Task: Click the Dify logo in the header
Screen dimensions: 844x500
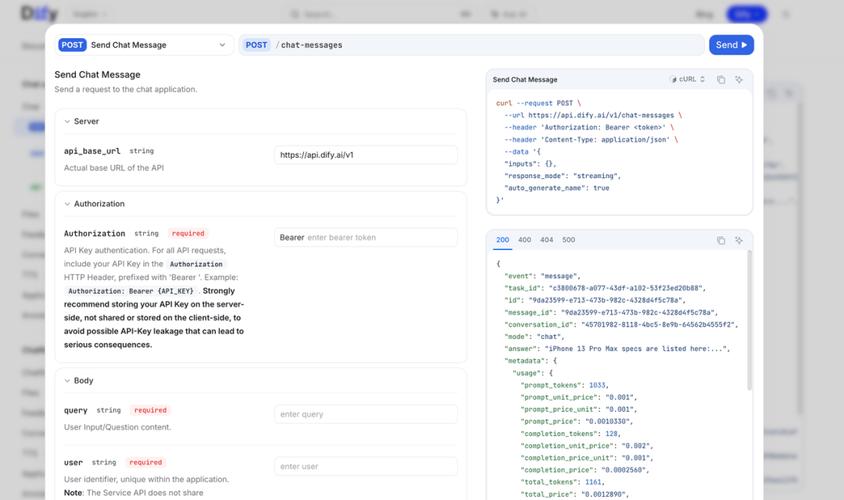Action: (x=37, y=15)
